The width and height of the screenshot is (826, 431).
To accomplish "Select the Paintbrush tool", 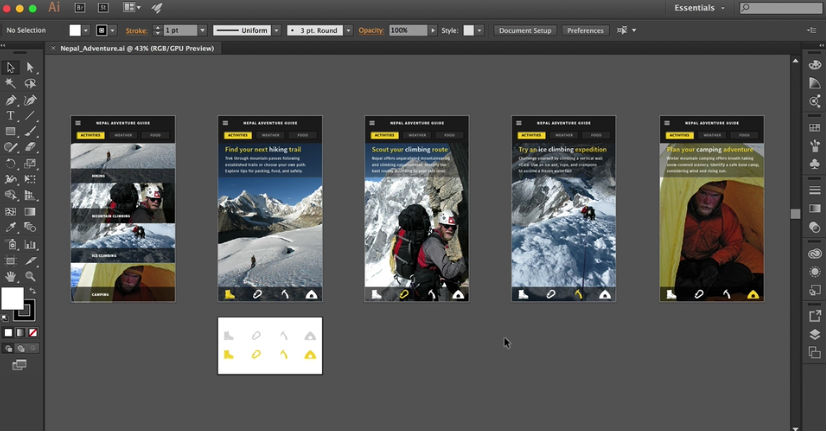I will [x=30, y=131].
